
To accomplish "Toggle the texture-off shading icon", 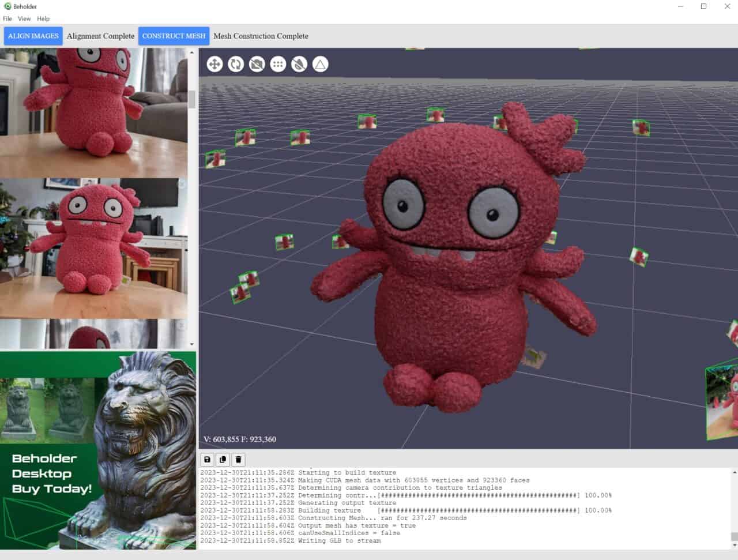I will pyautogui.click(x=299, y=64).
